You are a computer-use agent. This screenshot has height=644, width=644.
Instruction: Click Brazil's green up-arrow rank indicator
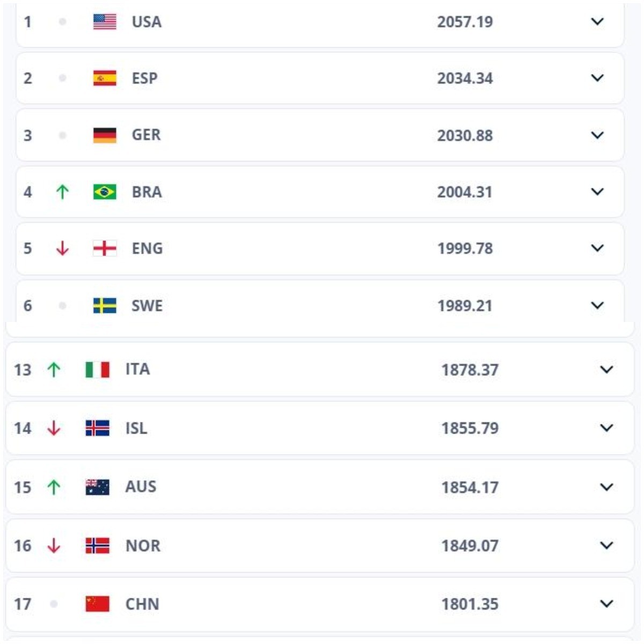tap(62, 192)
